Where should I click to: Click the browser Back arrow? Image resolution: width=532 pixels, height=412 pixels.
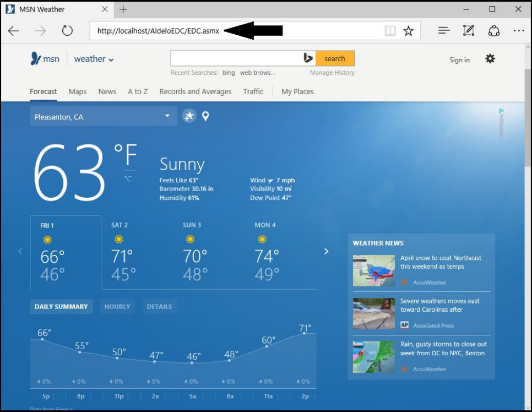(x=13, y=31)
